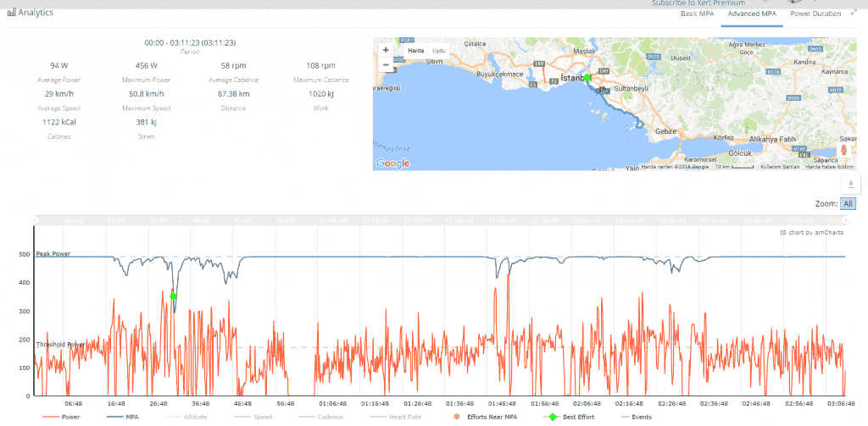
Task: Click the Google logo on the map
Action: [x=392, y=162]
